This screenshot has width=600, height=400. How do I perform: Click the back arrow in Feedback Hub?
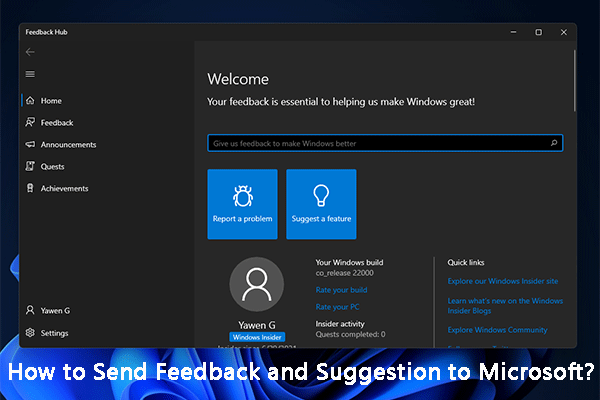[30, 52]
